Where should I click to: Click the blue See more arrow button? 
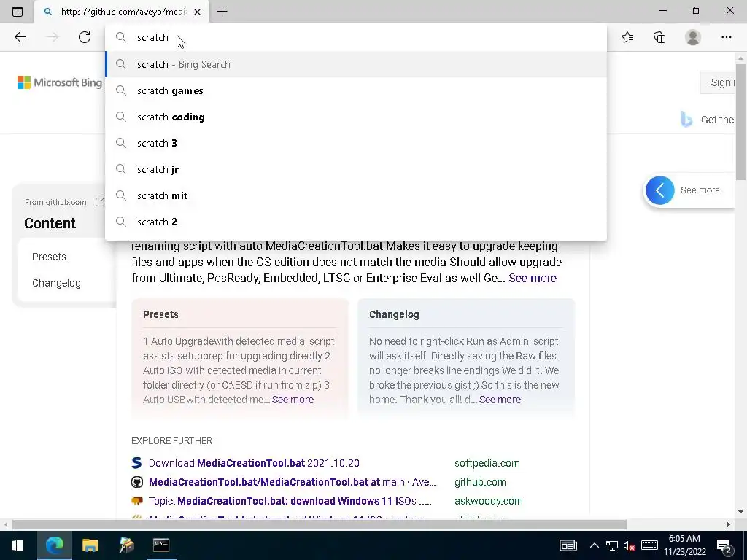click(x=659, y=190)
